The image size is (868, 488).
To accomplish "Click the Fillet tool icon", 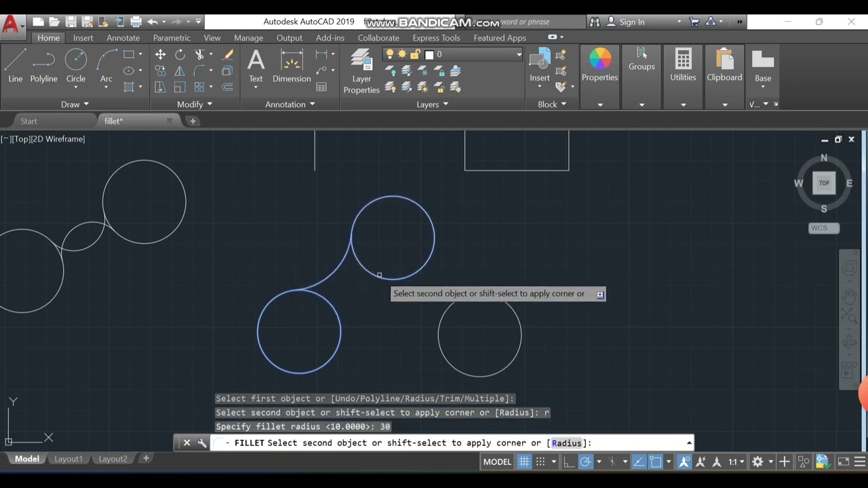I will click(199, 70).
